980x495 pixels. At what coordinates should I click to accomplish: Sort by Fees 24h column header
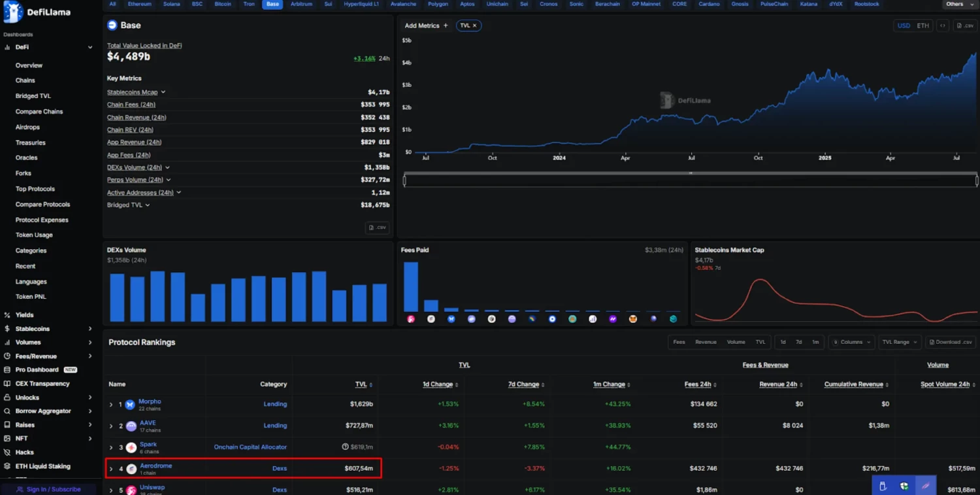click(x=700, y=384)
